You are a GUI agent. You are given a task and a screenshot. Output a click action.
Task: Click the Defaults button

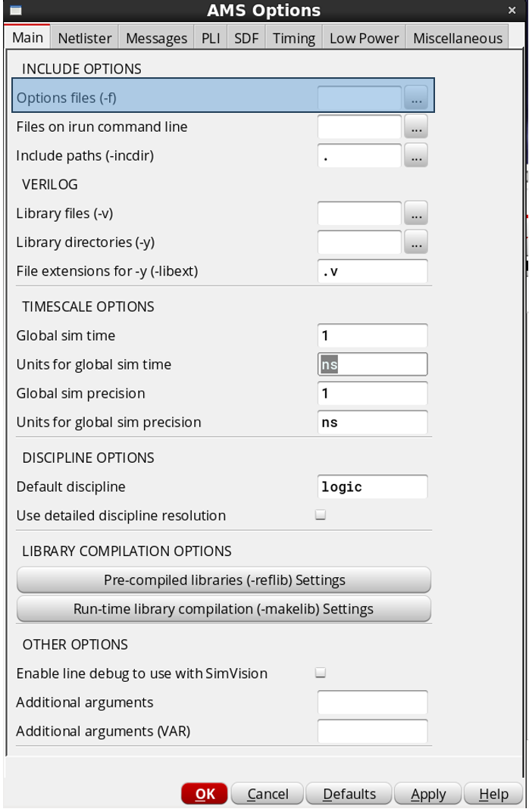click(349, 794)
